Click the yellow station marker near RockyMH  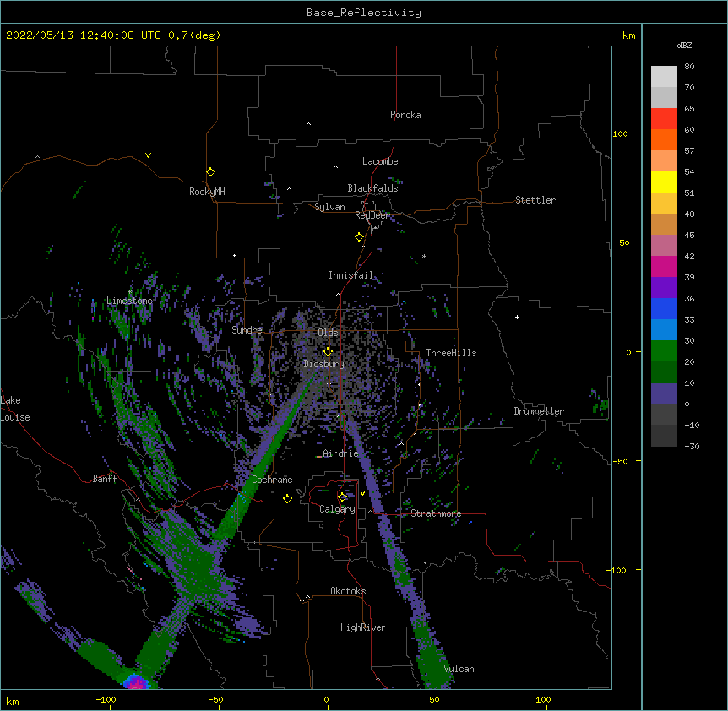[210, 172]
